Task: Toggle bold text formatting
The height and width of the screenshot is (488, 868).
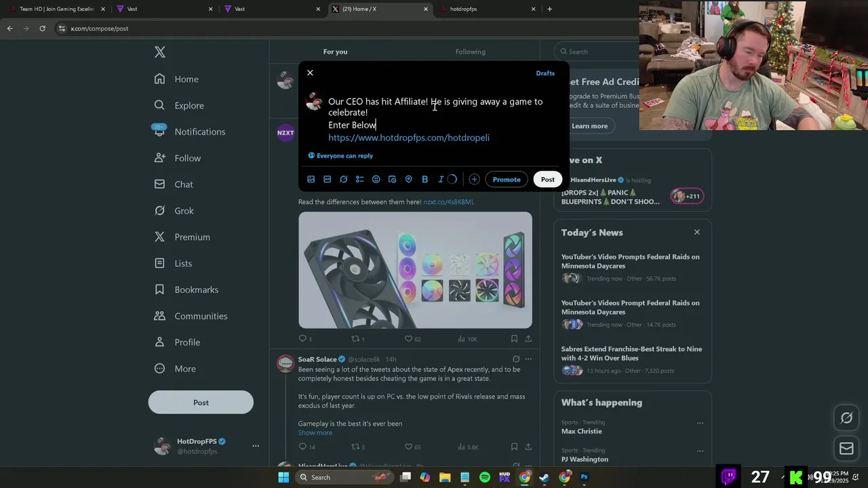Action: [425, 180]
